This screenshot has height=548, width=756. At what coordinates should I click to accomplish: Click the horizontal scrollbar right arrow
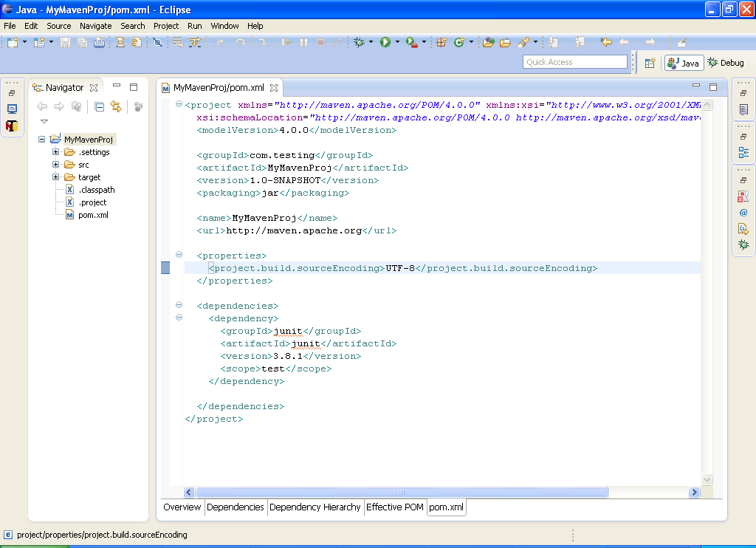pos(694,492)
